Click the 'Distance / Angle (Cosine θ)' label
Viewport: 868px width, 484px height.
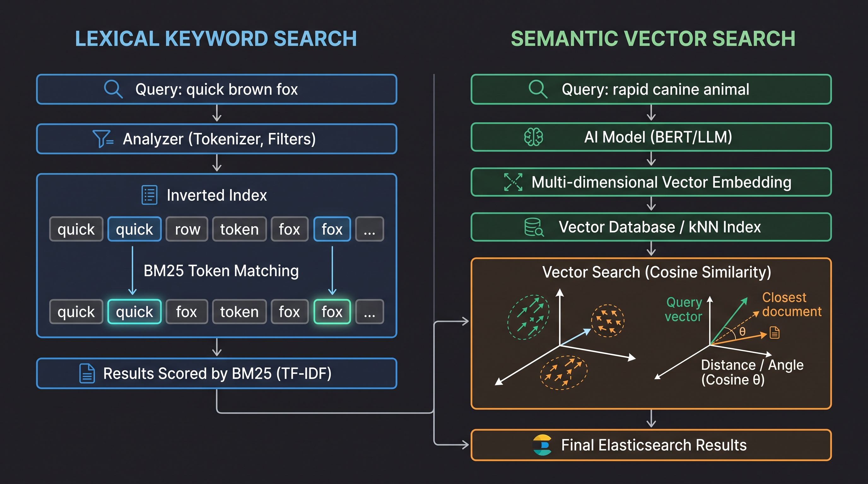752,372
